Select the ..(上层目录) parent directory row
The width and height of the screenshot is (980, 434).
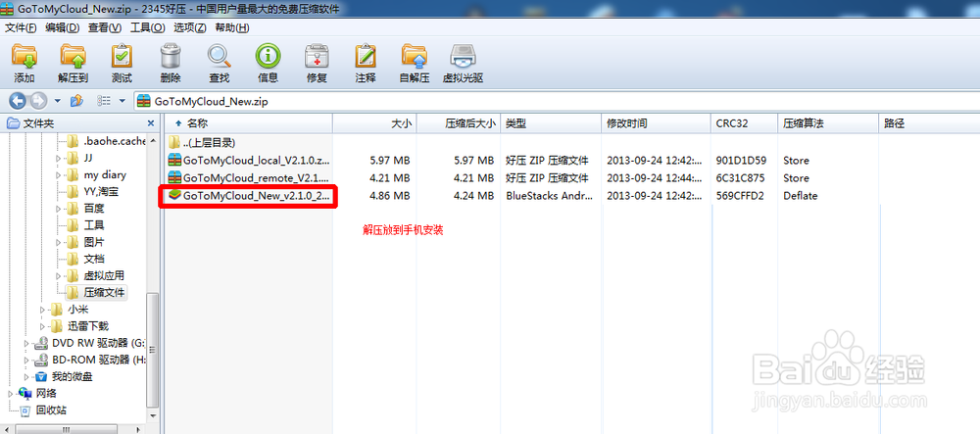click(x=202, y=142)
